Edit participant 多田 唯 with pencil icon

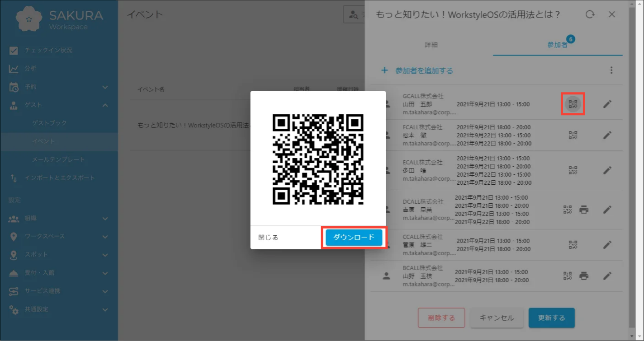click(x=607, y=170)
